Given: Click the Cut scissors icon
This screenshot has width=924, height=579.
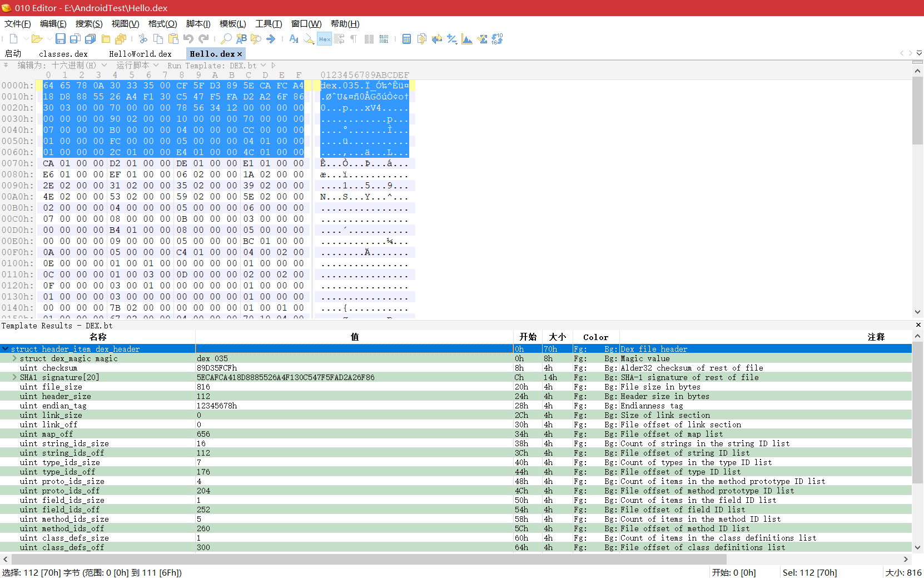Looking at the screenshot, I should tap(143, 39).
